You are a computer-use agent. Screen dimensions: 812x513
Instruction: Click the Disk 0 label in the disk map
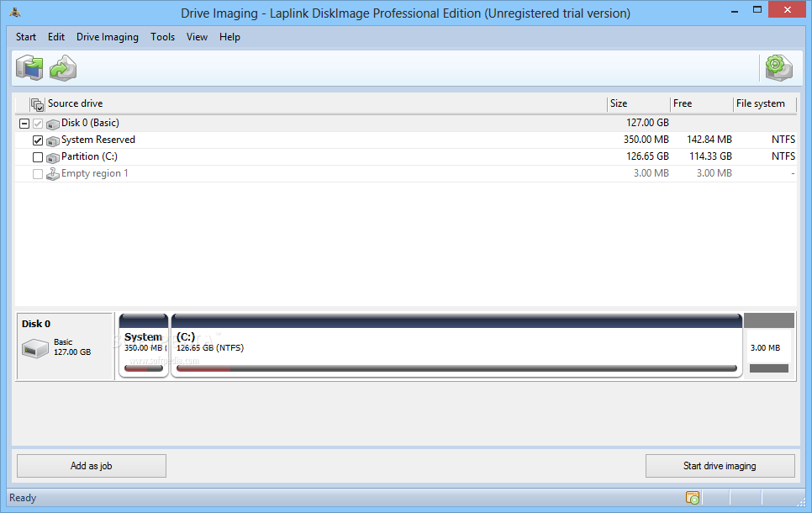(x=36, y=323)
